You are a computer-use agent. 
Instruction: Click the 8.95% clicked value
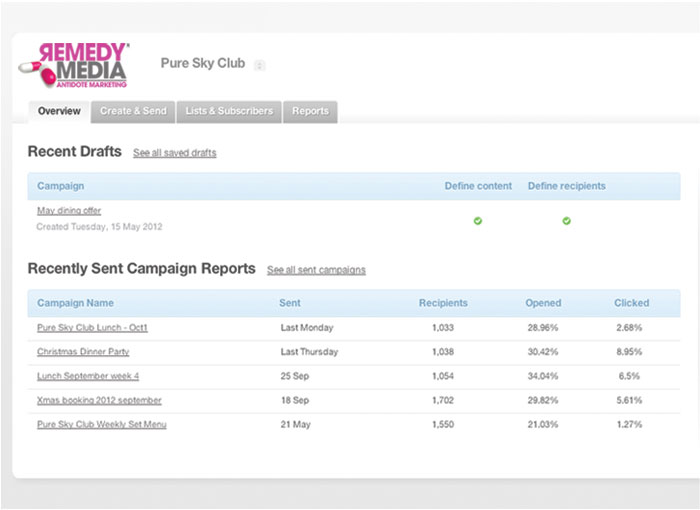tap(629, 352)
